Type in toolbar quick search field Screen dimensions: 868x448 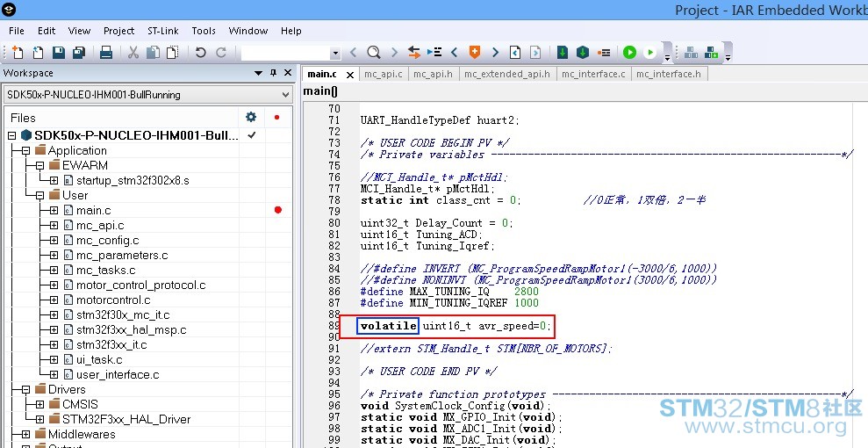pos(285,54)
